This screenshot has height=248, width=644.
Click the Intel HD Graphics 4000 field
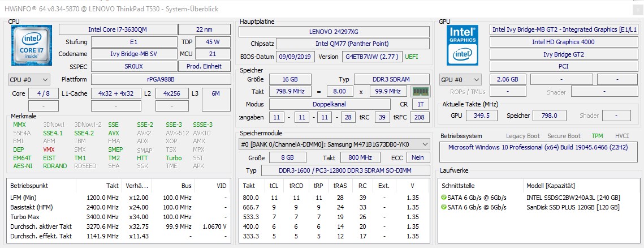tap(563, 42)
